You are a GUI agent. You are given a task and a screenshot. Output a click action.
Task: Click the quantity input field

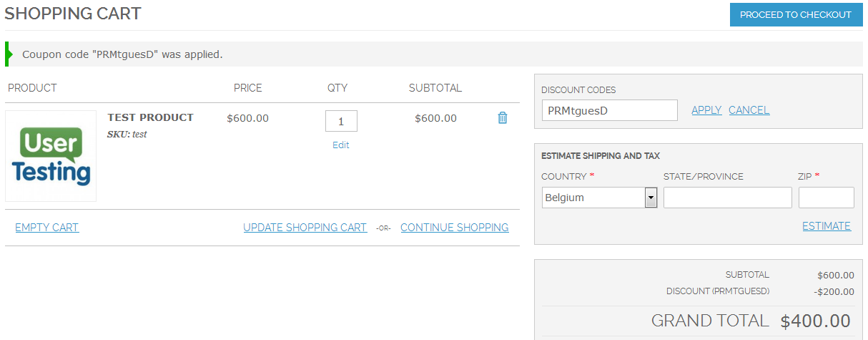click(341, 122)
